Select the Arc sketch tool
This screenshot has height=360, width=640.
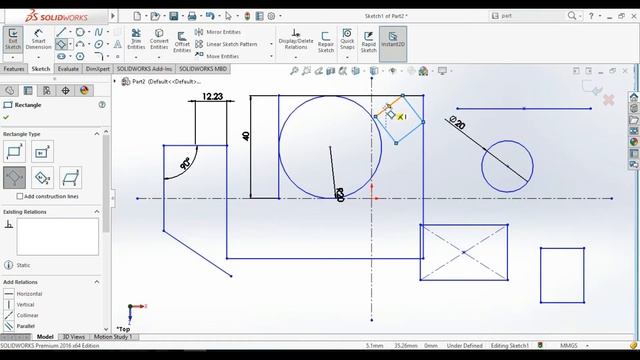(x=80, y=44)
